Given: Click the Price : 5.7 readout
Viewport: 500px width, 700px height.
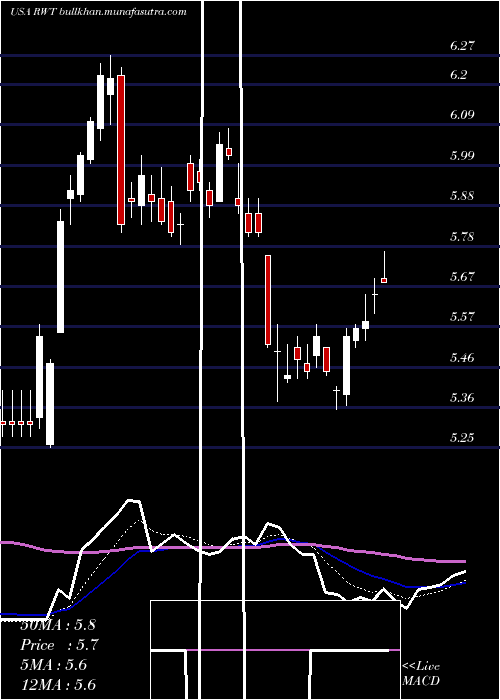Looking at the screenshot, I should [x=59, y=645].
